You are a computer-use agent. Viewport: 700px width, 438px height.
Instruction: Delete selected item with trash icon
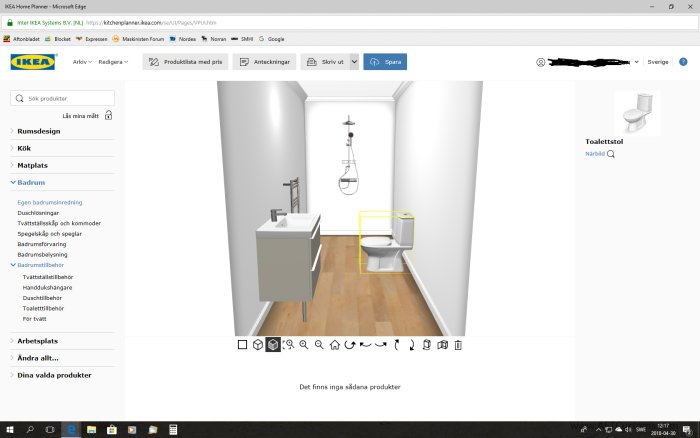[458, 345]
